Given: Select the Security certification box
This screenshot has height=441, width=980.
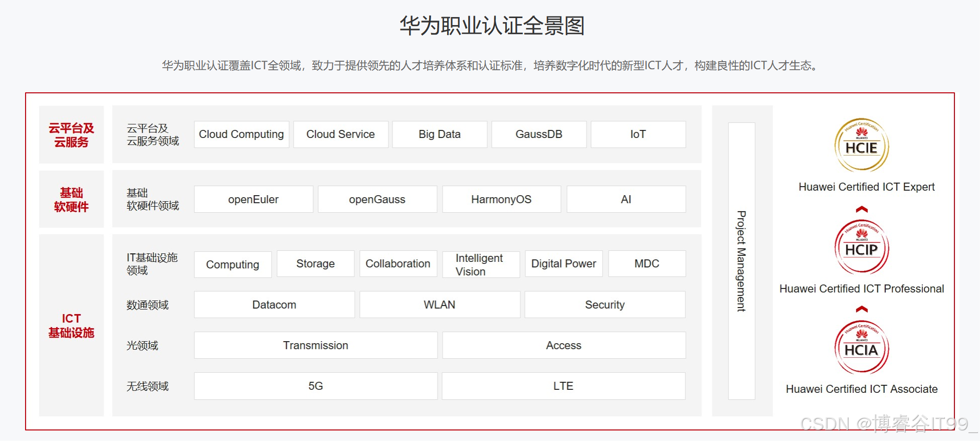Looking at the screenshot, I should pyautogui.click(x=605, y=305).
